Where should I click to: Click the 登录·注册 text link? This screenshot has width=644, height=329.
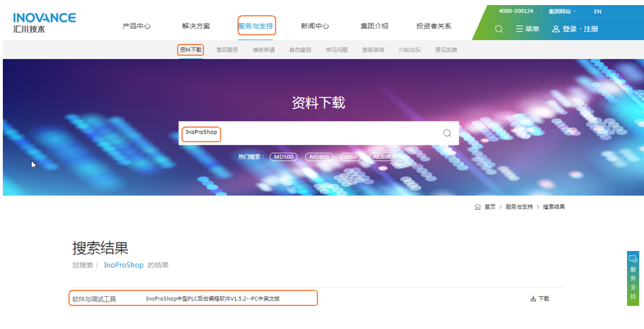581,29
